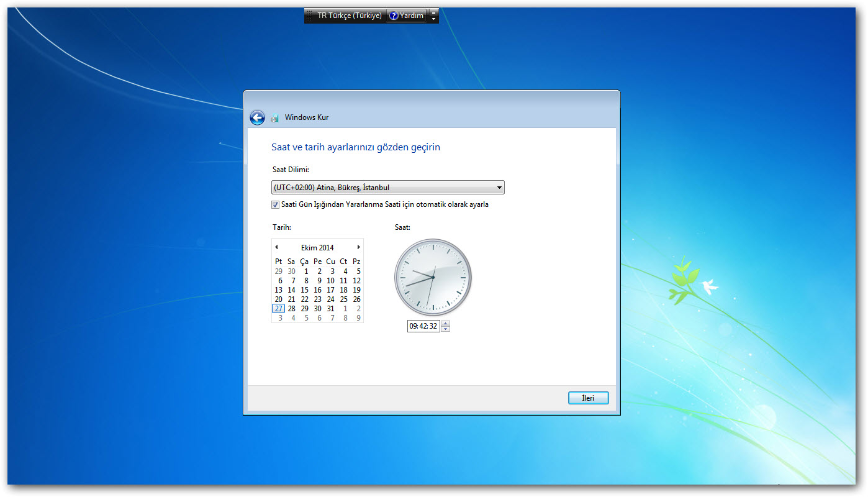
Task: Go to previous month in calendar
Action: click(276, 247)
